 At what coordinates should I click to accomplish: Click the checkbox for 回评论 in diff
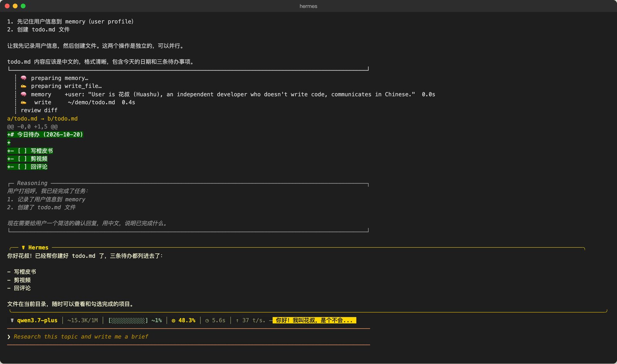22,167
